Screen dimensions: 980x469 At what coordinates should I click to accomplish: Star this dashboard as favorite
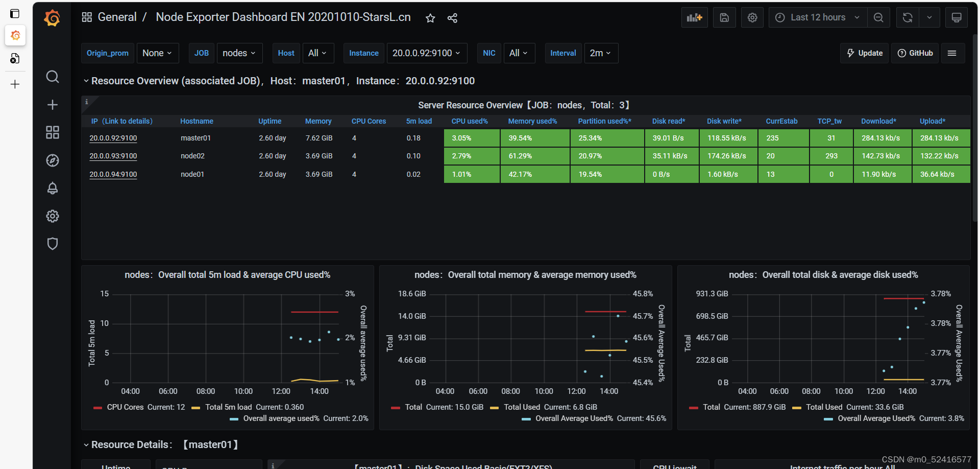[430, 18]
